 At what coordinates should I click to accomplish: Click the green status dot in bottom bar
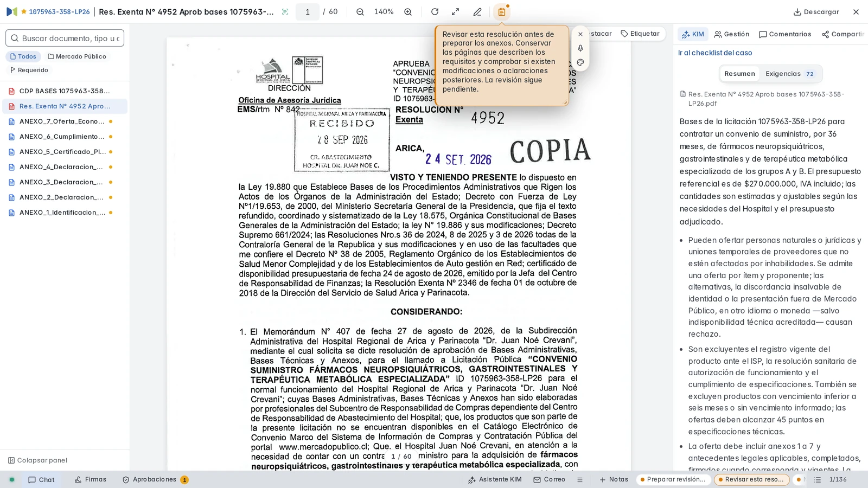pos(12,480)
